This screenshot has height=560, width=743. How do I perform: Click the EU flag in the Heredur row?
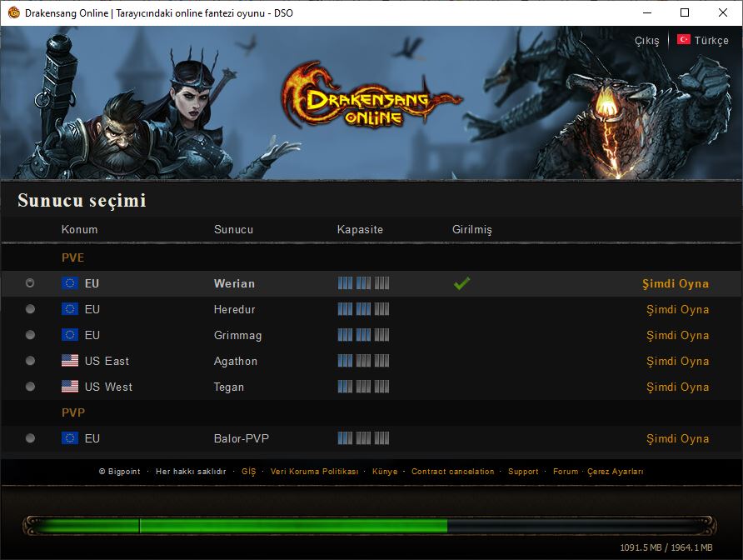click(x=70, y=309)
